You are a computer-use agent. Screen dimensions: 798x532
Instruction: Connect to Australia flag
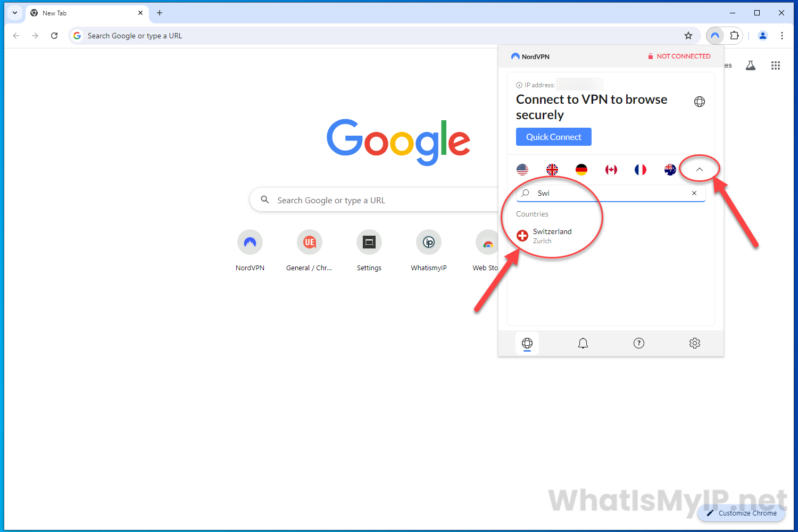pyautogui.click(x=670, y=170)
